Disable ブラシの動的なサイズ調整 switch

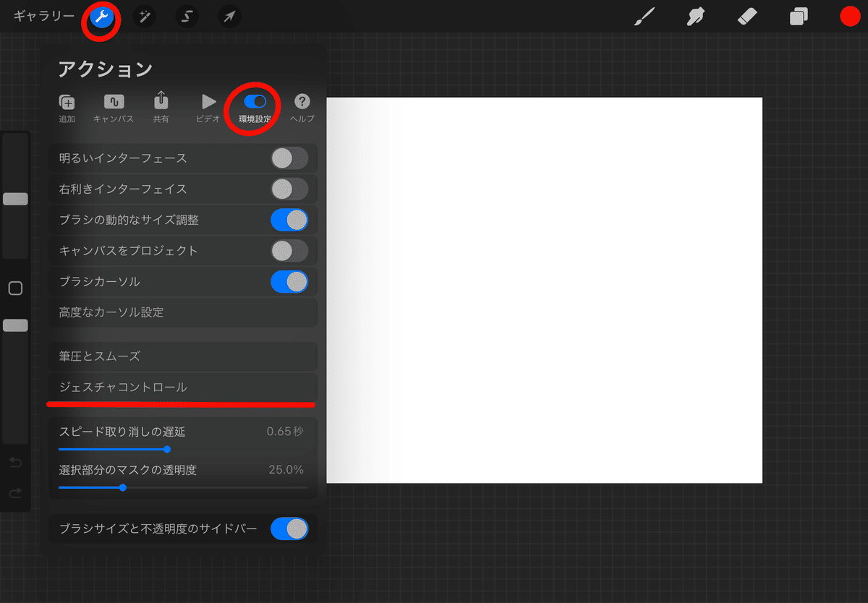[x=289, y=220]
